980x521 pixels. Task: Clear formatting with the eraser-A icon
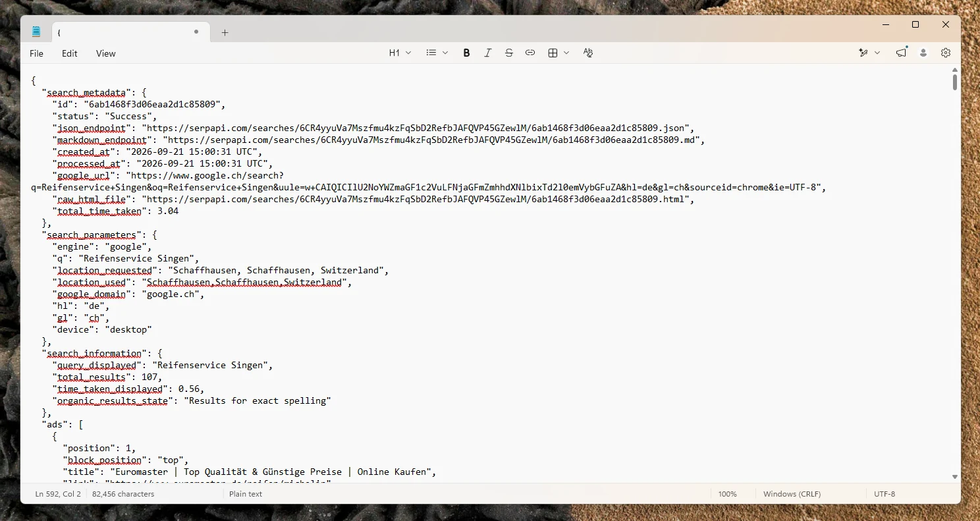[588, 53]
